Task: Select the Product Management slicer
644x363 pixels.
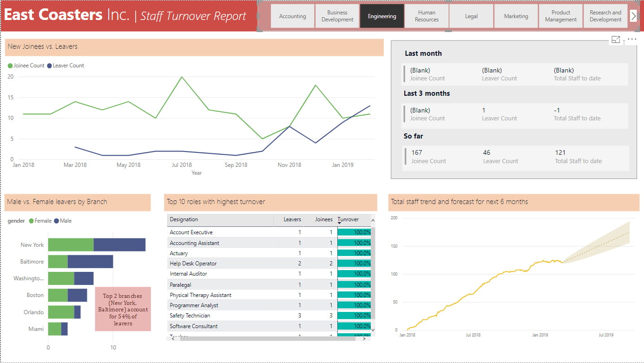Action: point(561,16)
